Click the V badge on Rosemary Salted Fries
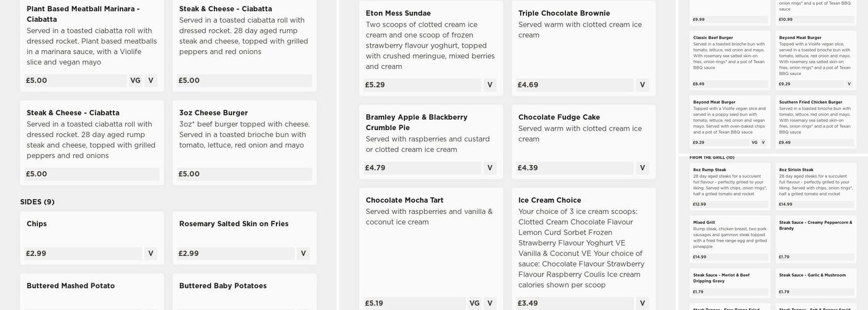The height and width of the screenshot is (310, 868). (x=303, y=254)
